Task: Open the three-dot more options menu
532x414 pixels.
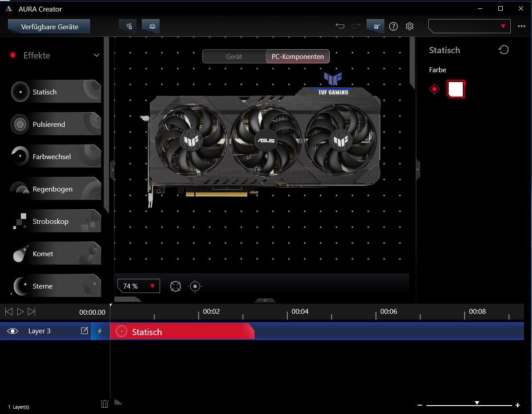Action: pos(521,26)
